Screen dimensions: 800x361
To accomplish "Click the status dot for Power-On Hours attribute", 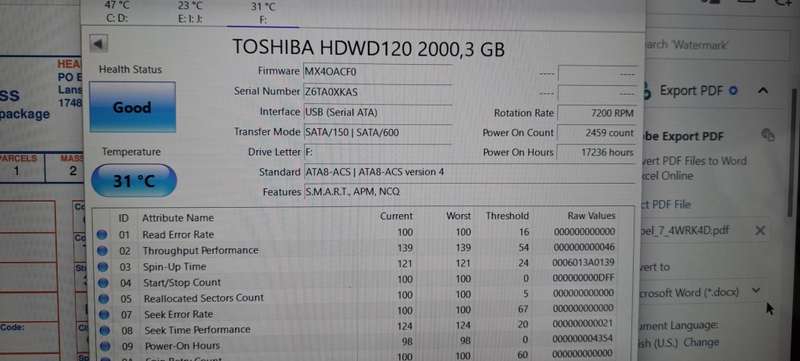I will coord(106,346).
